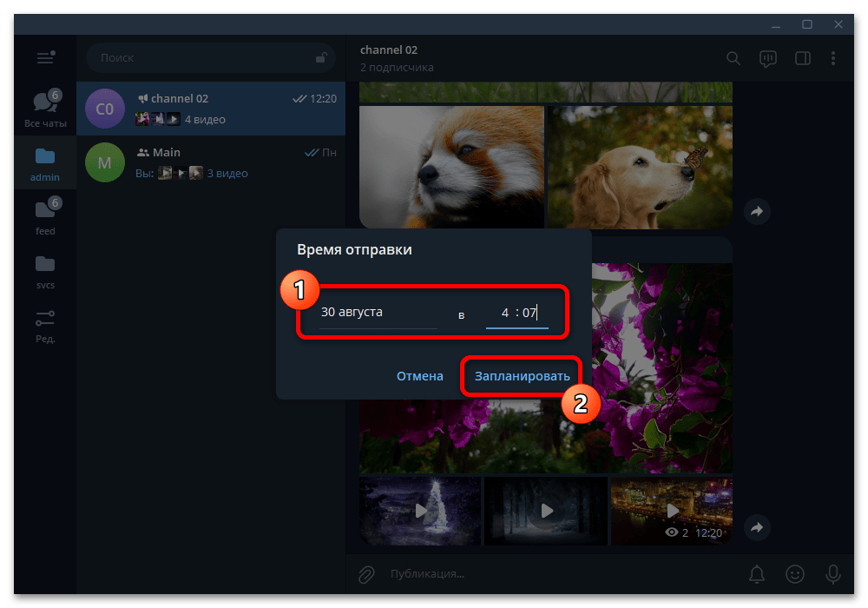Open the channel 02 chat
Viewport: 868px width, 608px height.
(x=211, y=109)
